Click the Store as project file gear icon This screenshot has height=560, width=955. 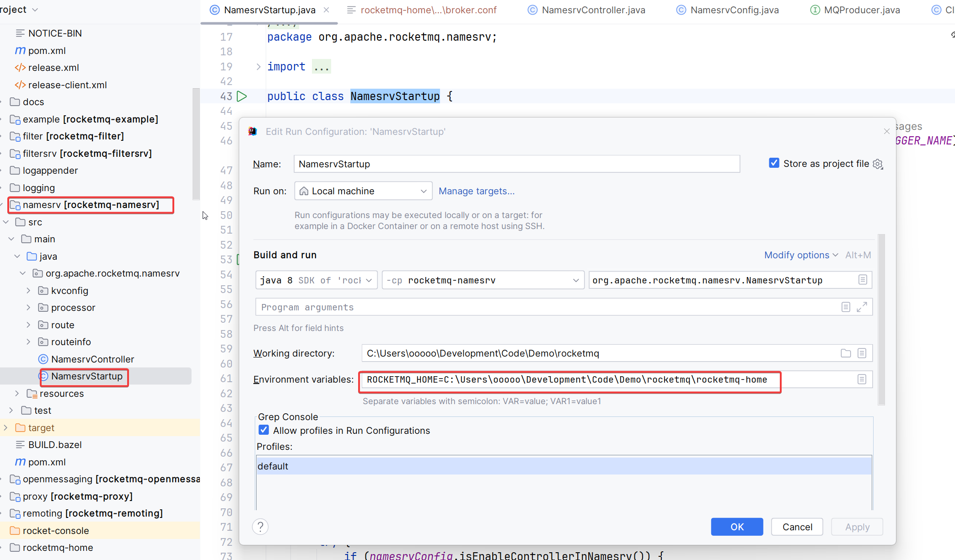(x=878, y=164)
